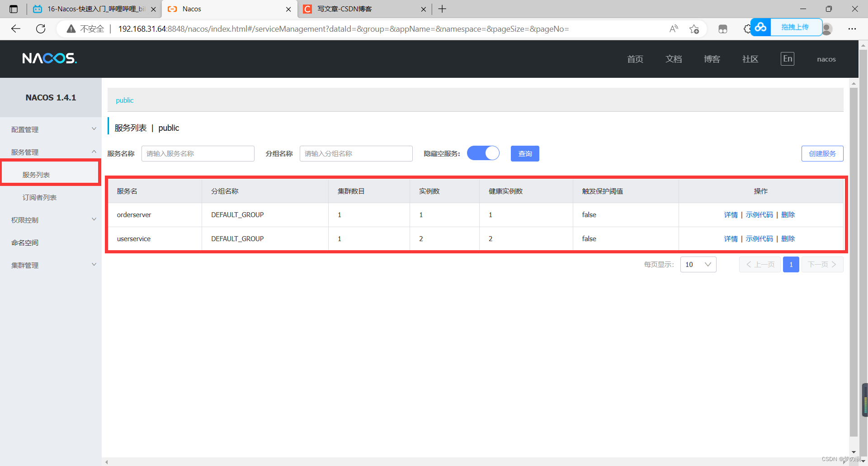The height and width of the screenshot is (466, 868).
Task: Open 详情 for orderserver
Action: 731,215
